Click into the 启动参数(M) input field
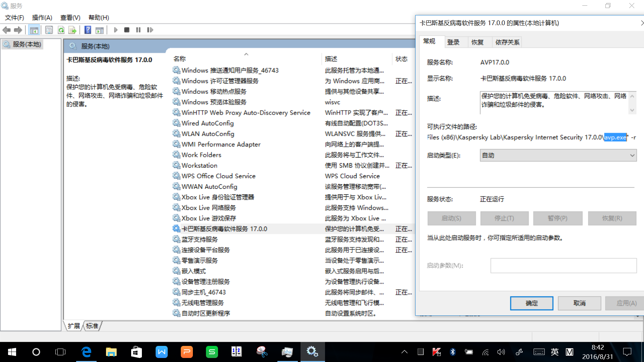 (x=563, y=266)
